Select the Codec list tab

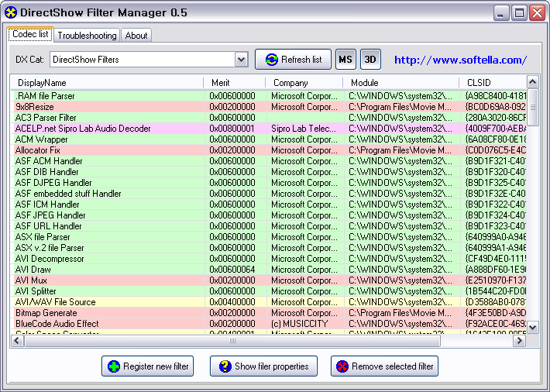30,34
